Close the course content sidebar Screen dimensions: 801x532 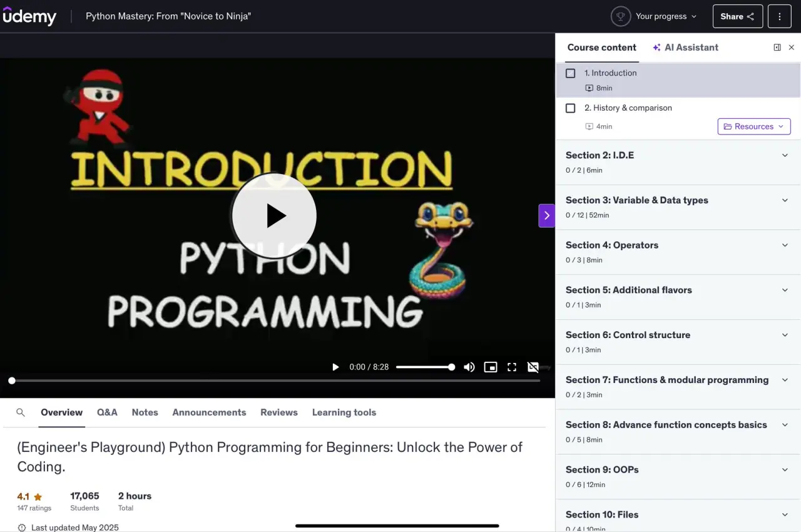[791, 48]
